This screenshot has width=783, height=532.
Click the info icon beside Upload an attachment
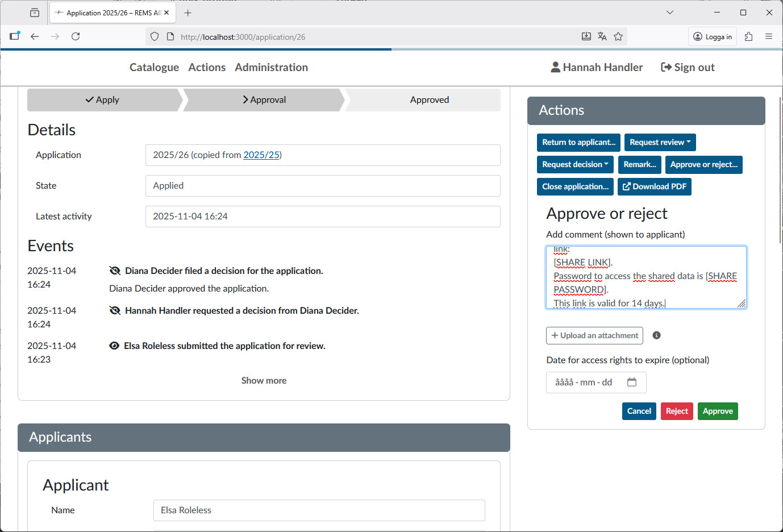(656, 335)
